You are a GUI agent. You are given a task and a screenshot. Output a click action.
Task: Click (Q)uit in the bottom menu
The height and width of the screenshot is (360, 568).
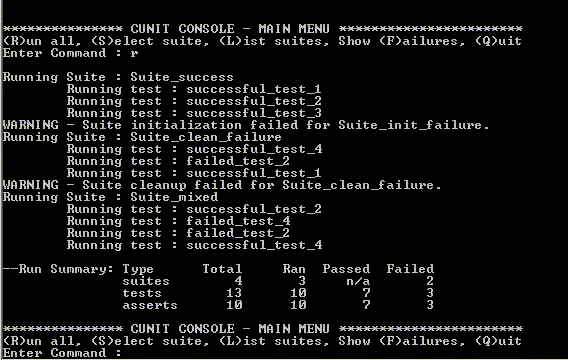click(x=498, y=341)
